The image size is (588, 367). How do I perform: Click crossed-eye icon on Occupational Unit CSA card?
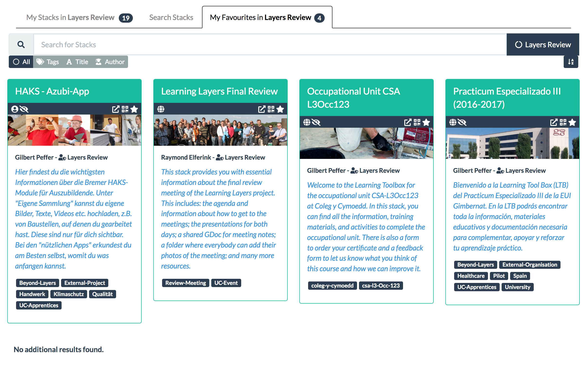pos(316,122)
